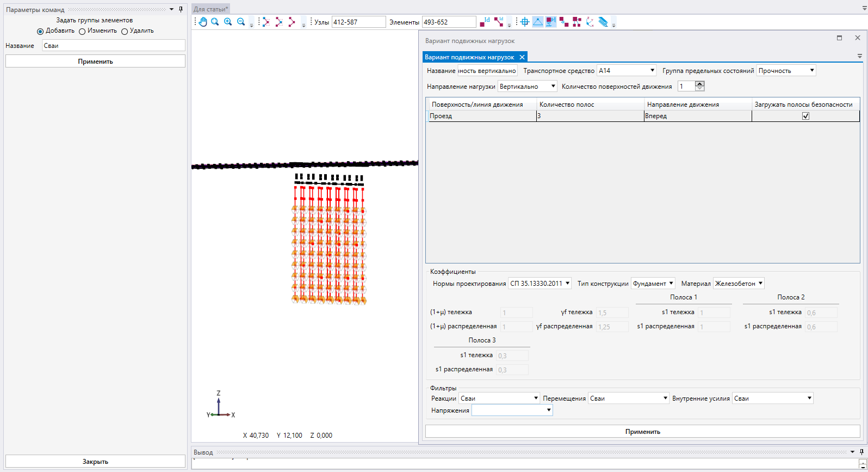Click the load variant Название field
Viewport: 868px width, 472px height.
pos(488,71)
